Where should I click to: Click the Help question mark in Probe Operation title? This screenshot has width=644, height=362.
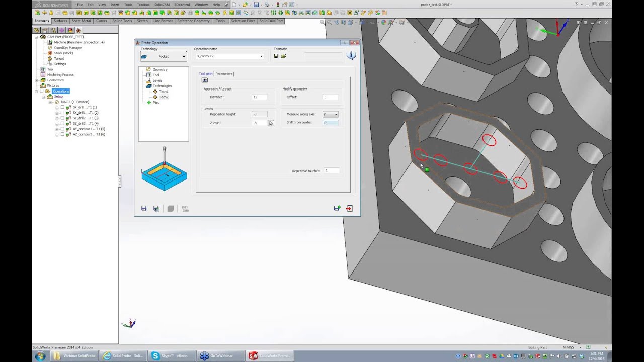[x=344, y=43]
